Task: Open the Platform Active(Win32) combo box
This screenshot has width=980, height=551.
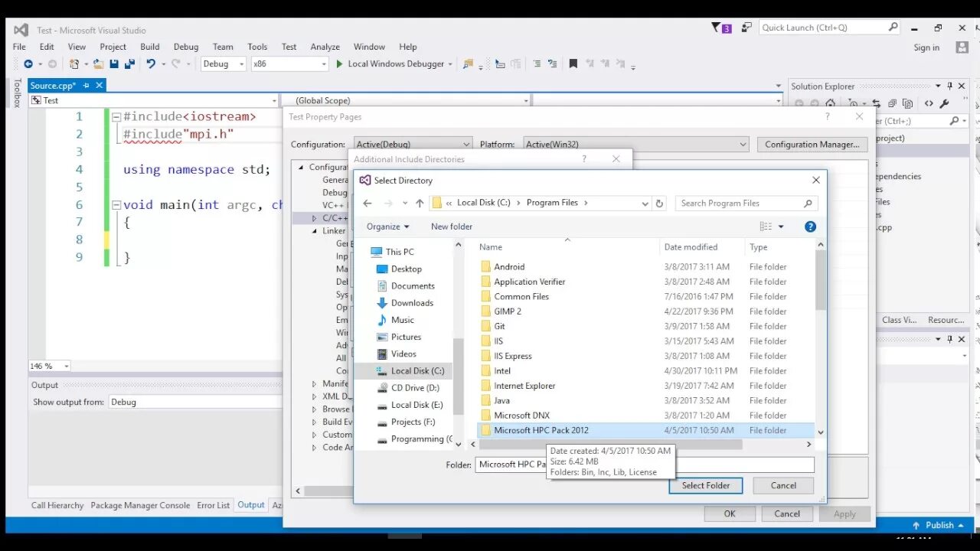Action: [x=635, y=144]
